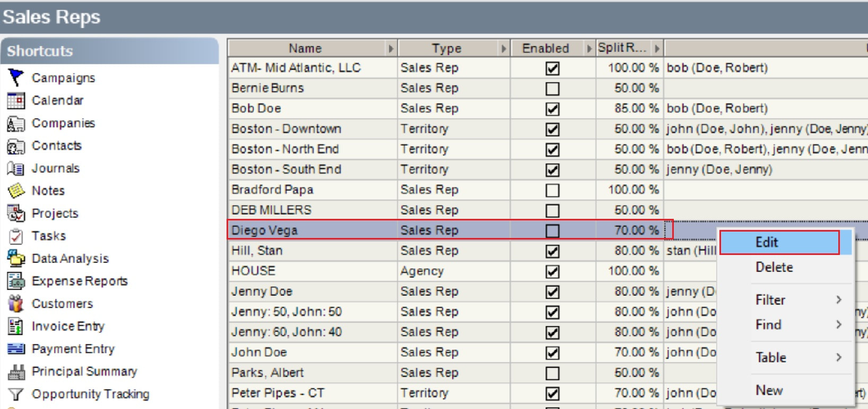Toggle Enabled checkbox for Bob Doe
Screen dimensions: 868x409
click(552, 109)
